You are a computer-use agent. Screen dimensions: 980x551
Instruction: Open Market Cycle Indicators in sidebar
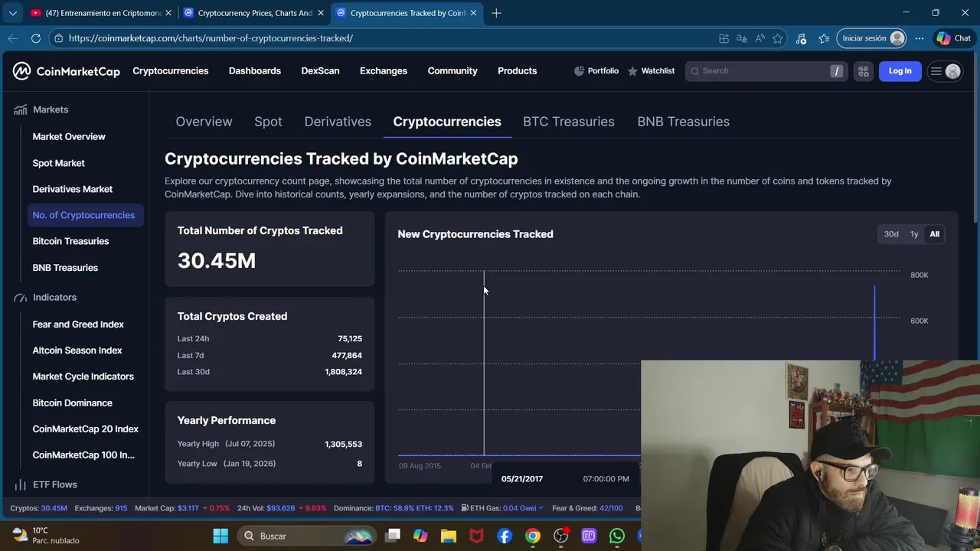(83, 377)
